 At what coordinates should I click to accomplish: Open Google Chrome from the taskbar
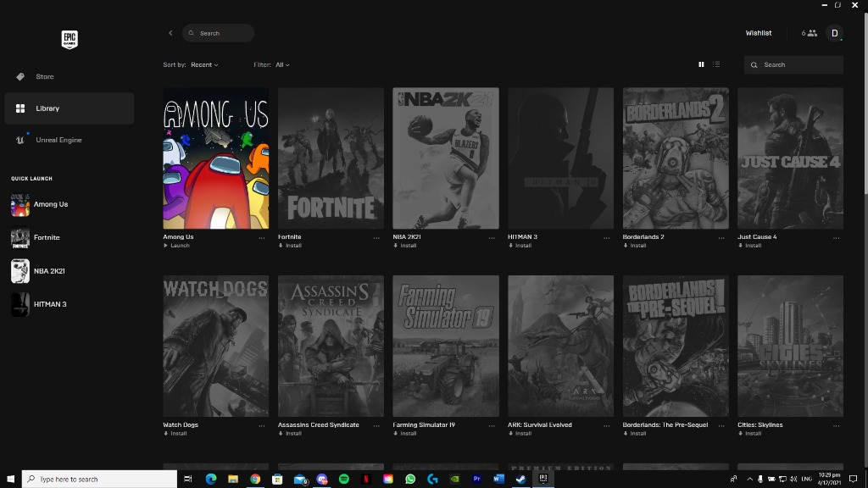click(255, 480)
